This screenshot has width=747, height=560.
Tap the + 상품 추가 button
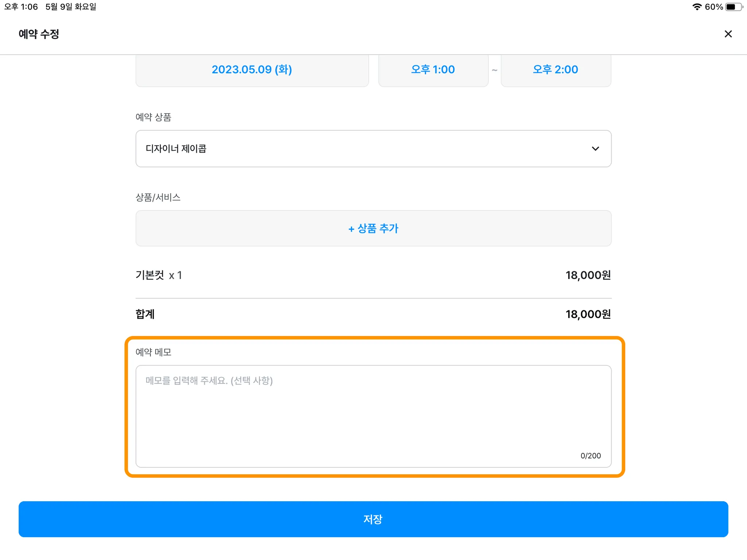[x=373, y=228]
